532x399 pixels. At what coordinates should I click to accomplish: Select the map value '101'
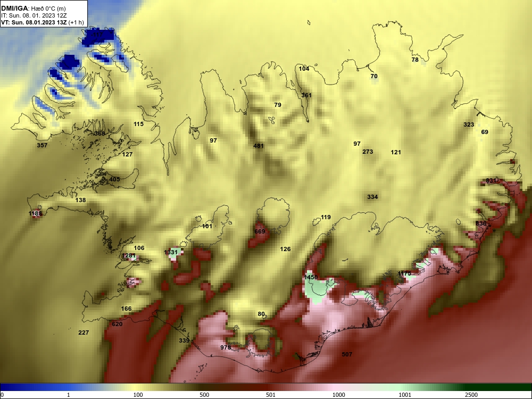[x=207, y=226]
